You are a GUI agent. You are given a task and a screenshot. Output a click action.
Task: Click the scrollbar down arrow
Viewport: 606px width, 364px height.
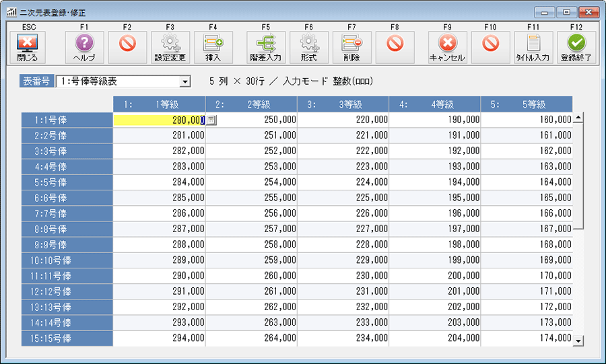[x=578, y=340]
